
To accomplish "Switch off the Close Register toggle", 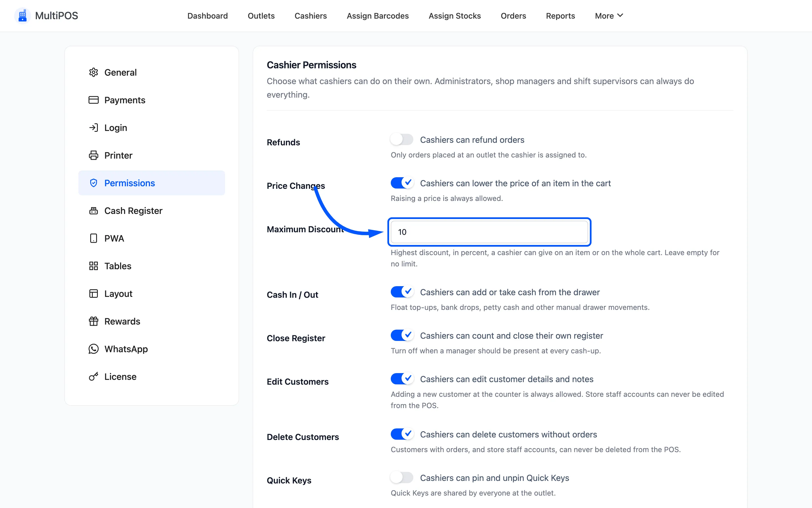I will point(402,335).
